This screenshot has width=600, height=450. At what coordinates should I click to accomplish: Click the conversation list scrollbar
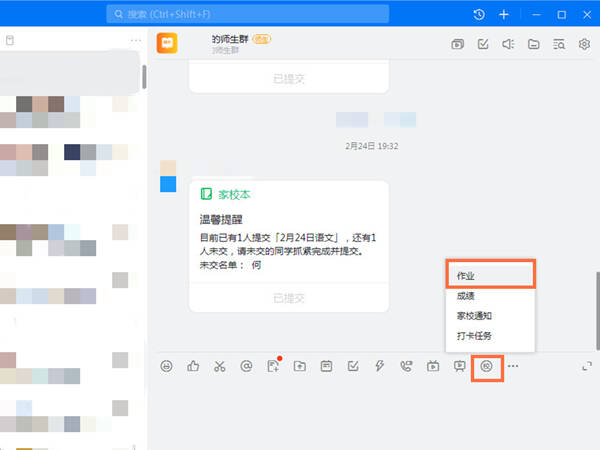[x=144, y=77]
